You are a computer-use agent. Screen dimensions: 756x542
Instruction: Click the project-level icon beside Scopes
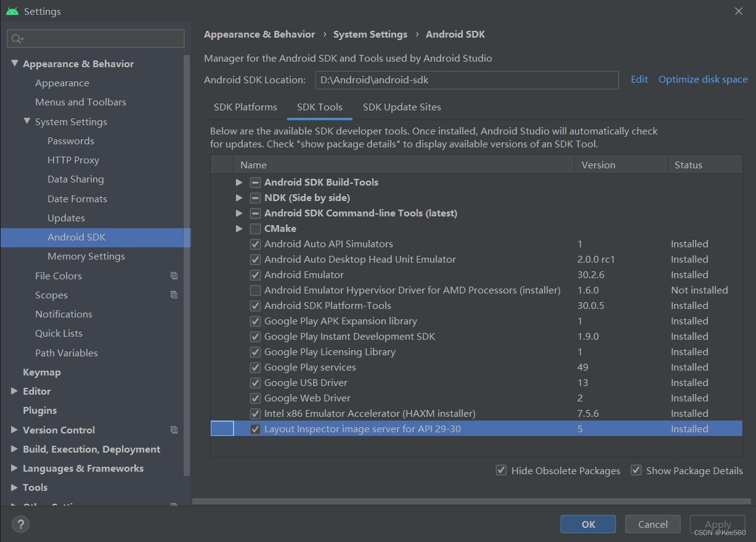tap(174, 295)
